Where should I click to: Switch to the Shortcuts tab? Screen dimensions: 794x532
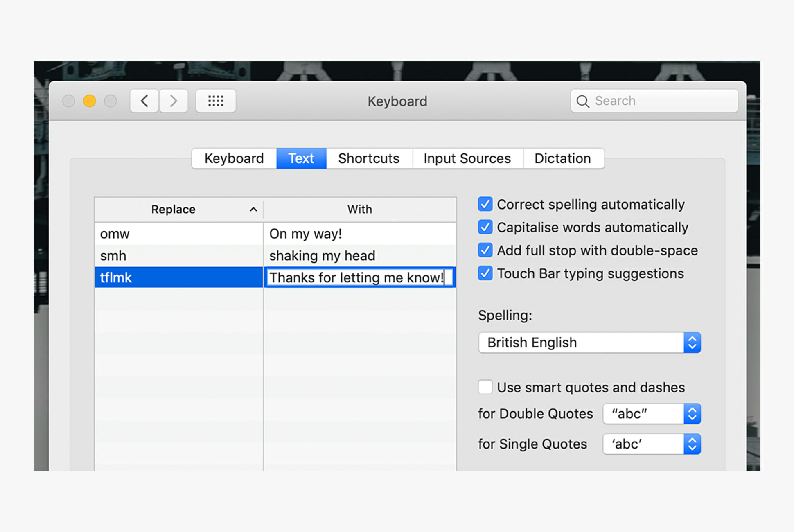[x=369, y=158]
